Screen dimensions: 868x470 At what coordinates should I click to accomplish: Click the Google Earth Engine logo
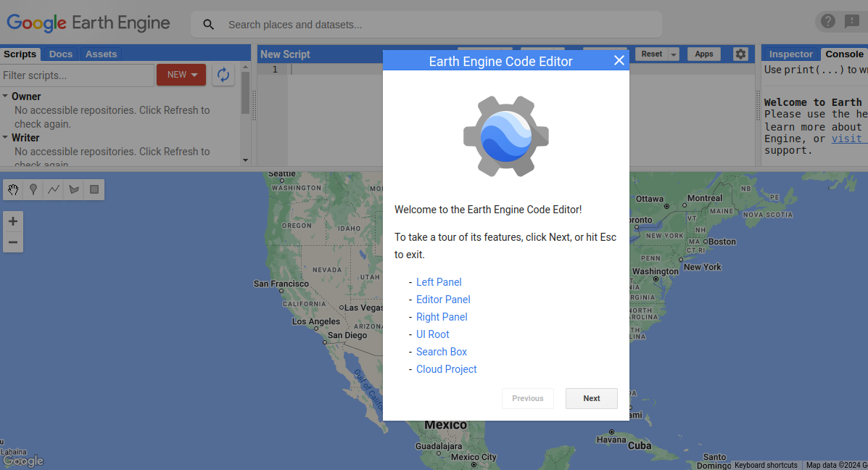coord(88,23)
